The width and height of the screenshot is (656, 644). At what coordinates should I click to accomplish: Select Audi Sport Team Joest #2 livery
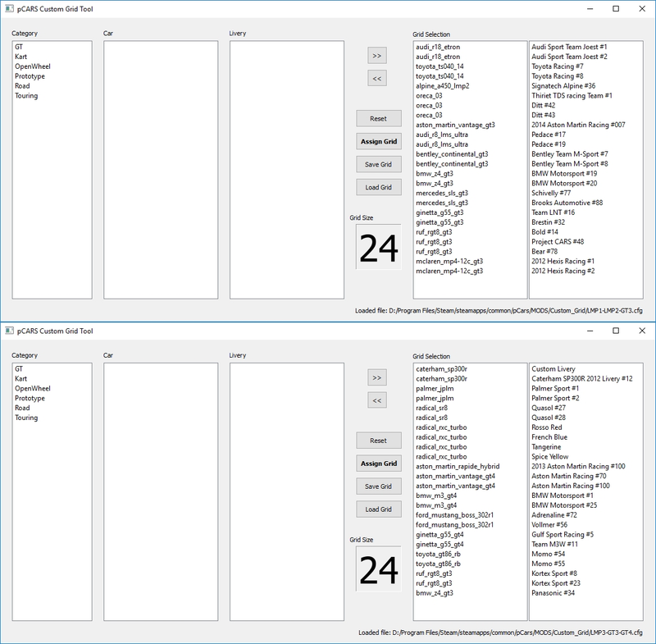pyautogui.click(x=569, y=57)
